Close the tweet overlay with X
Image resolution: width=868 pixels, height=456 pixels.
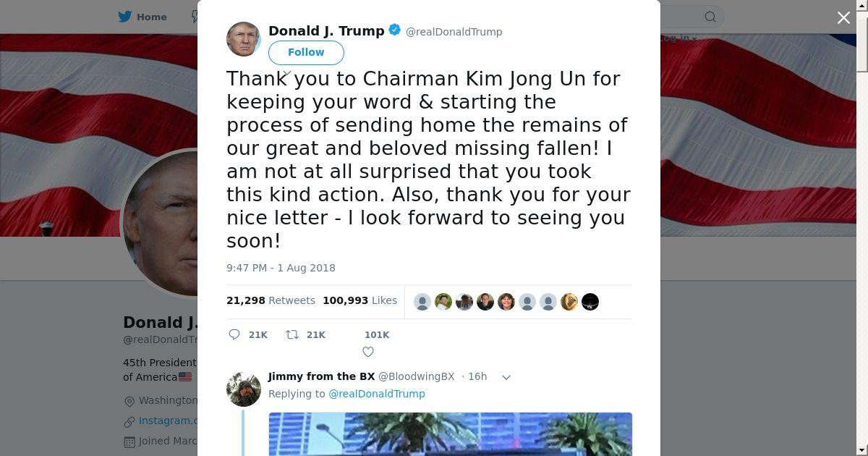843,17
